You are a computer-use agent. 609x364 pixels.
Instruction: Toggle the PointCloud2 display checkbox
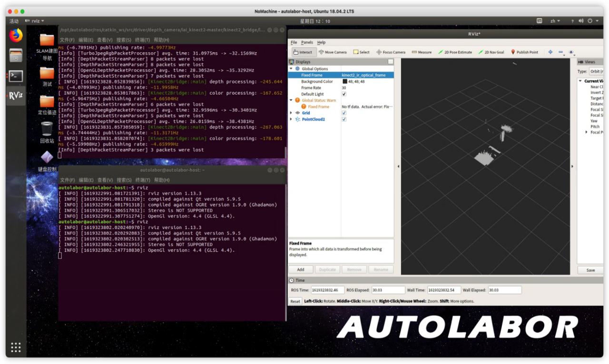(x=344, y=119)
